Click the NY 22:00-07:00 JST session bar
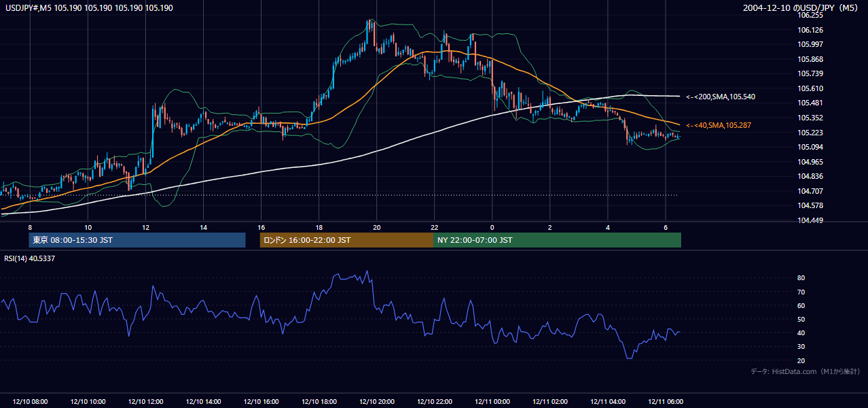This screenshot has height=408, width=868. (x=557, y=240)
